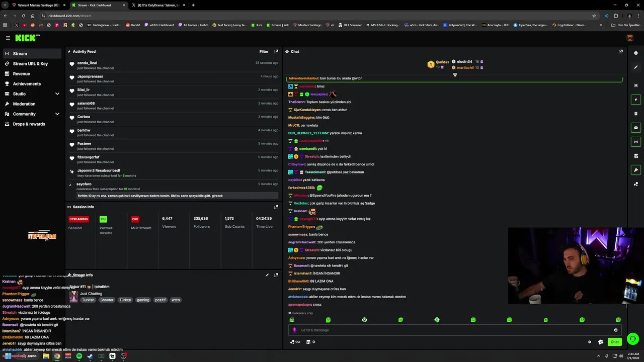Click the camera layout icon in right sidebar
The width and height of the screenshot is (644, 362).
coord(636,156)
